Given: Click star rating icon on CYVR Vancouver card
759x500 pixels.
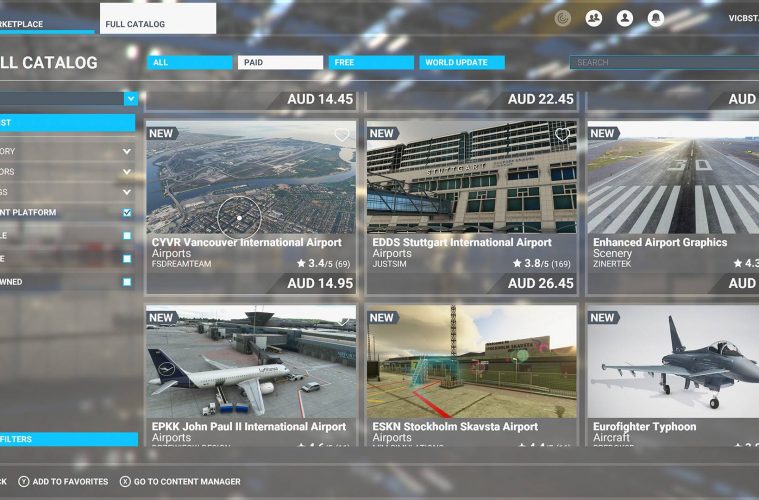Looking at the screenshot, I should 301,263.
